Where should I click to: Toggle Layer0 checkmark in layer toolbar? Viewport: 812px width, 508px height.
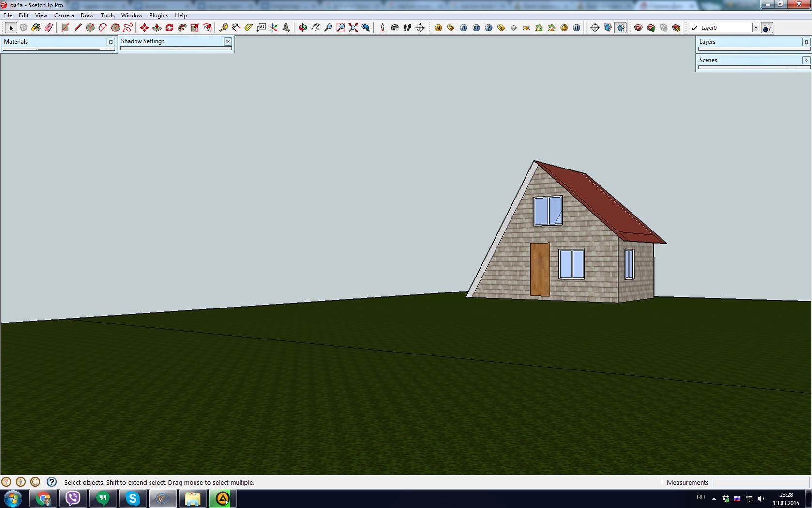pos(694,28)
